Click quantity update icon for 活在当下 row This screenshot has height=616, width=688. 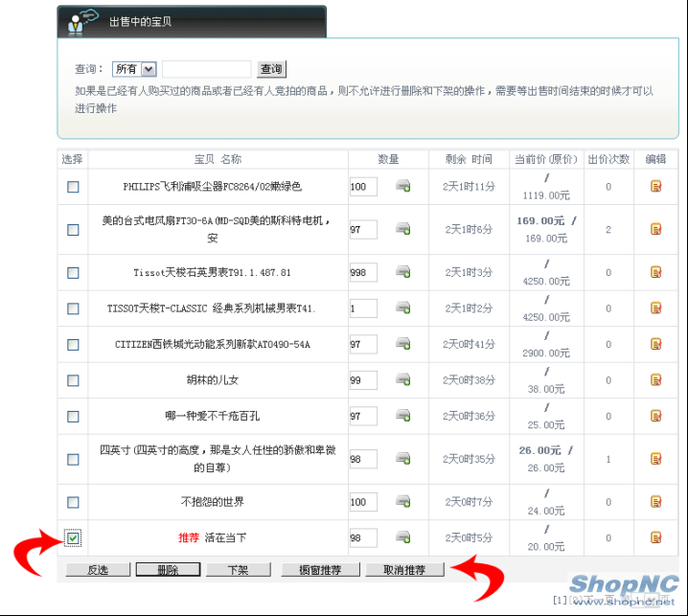(402, 537)
